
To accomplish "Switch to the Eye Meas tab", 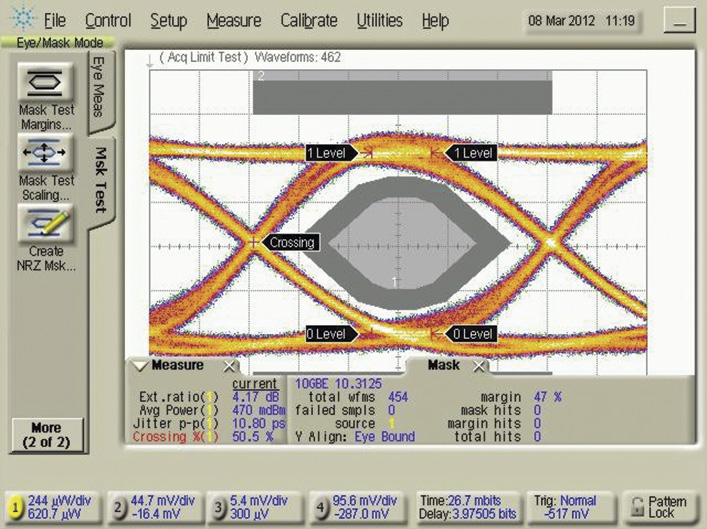I will pos(99,87).
